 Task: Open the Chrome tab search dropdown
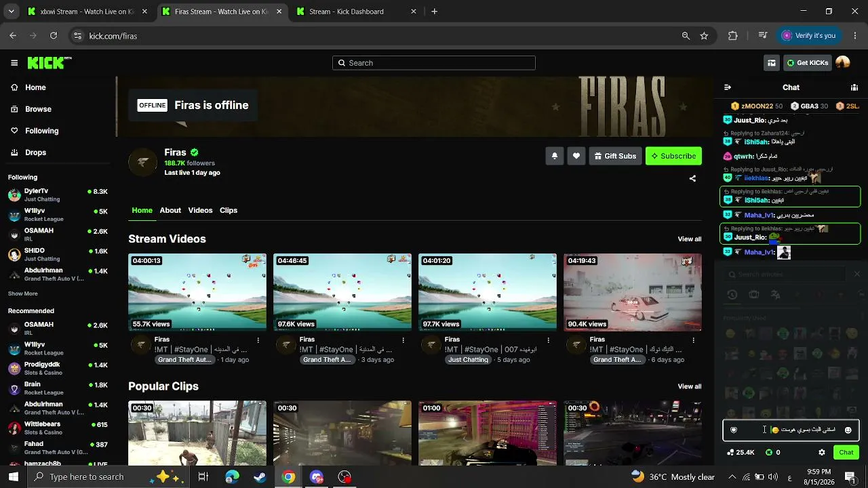click(11, 12)
